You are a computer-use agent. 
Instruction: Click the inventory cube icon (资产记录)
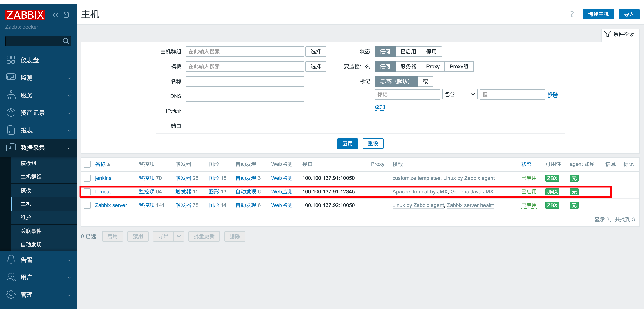11,112
